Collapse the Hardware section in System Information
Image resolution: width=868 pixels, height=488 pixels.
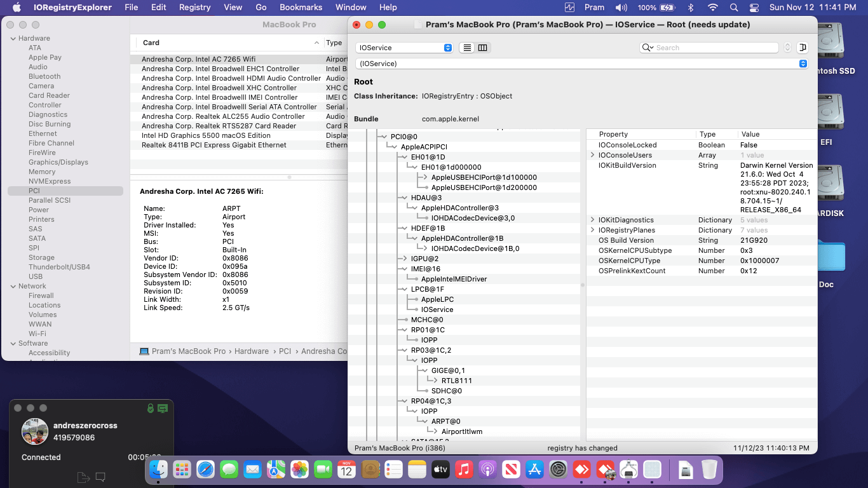click(x=13, y=38)
